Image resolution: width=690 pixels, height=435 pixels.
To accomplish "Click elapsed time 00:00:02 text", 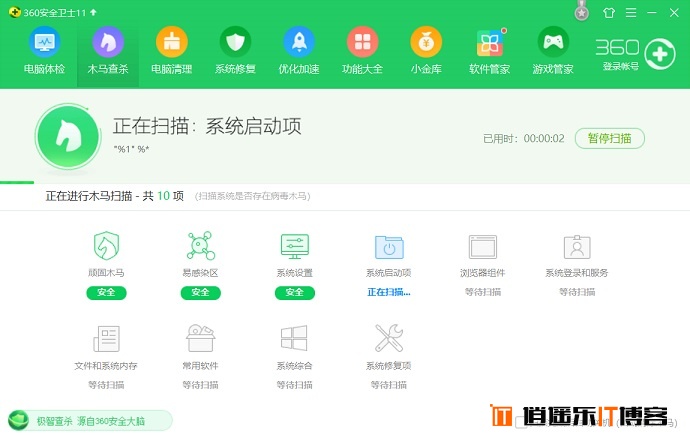I will click(544, 139).
